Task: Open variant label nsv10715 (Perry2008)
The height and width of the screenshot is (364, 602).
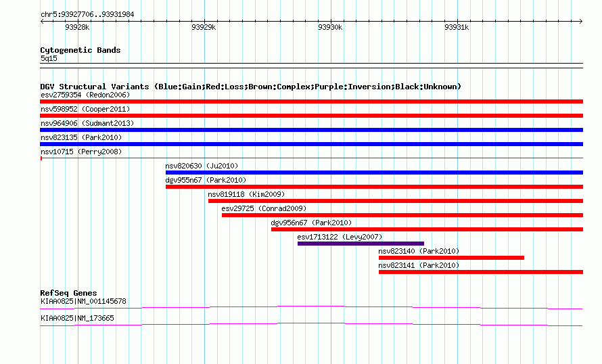Action: (81, 152)
